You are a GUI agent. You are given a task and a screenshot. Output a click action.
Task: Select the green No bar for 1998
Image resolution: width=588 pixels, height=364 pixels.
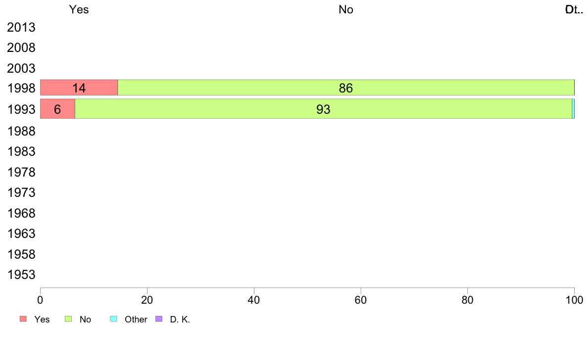point(345,88)
